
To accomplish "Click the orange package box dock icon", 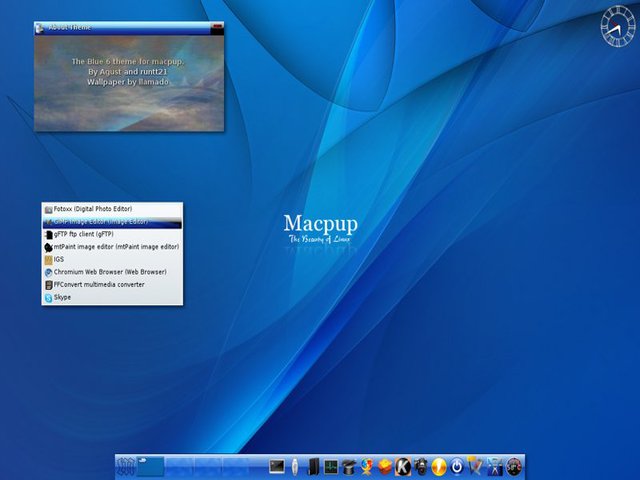I will pyautogui.click(x=385, y=467).
